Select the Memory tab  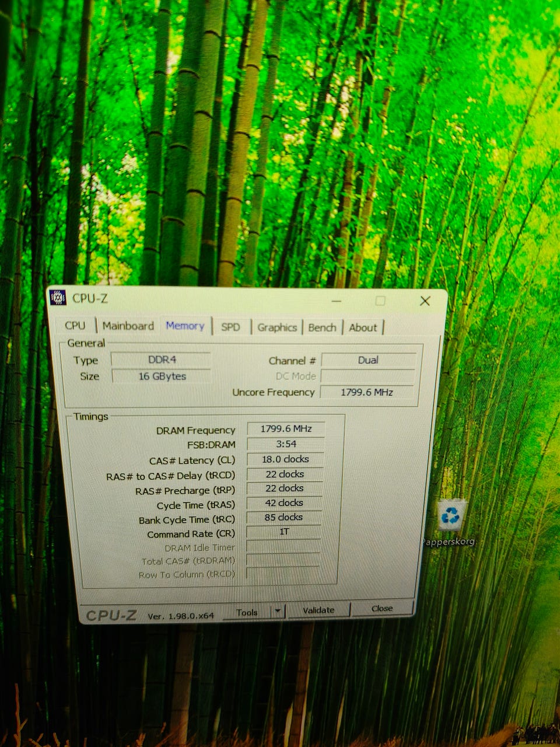185,326
